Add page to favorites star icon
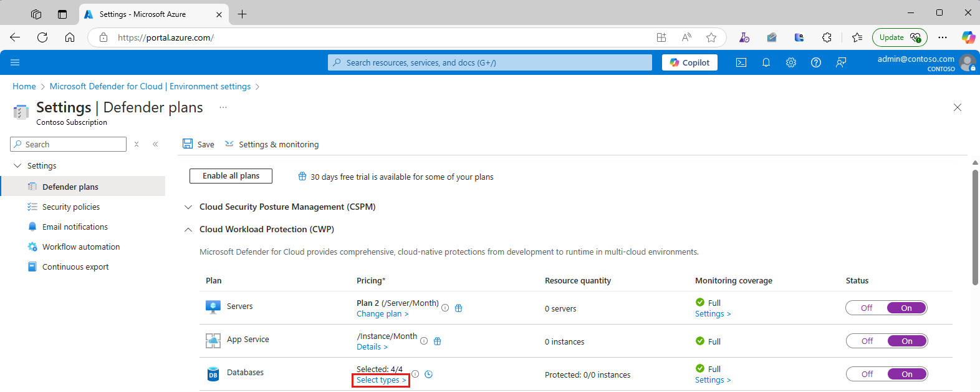This screenshot has height=392, width=980. (x=711, y=37)
